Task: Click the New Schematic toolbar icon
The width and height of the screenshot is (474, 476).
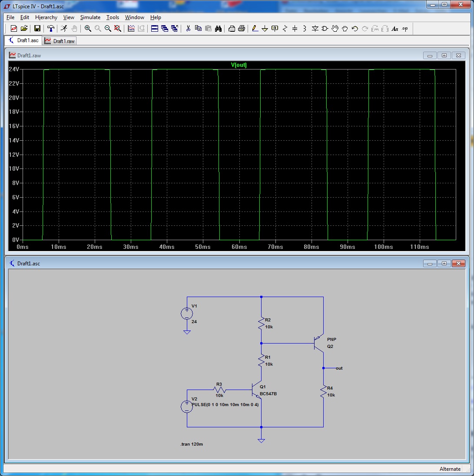Action: coord(13,29)
